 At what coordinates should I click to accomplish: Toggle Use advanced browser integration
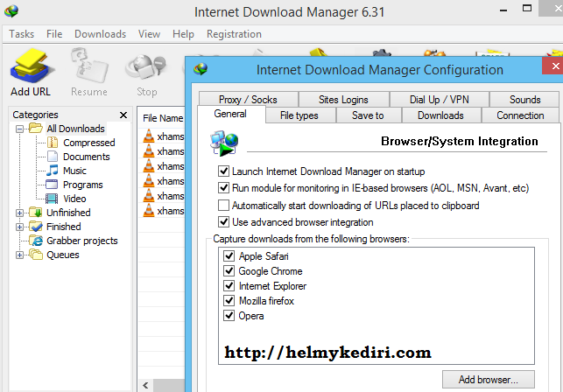pos(223,222)
